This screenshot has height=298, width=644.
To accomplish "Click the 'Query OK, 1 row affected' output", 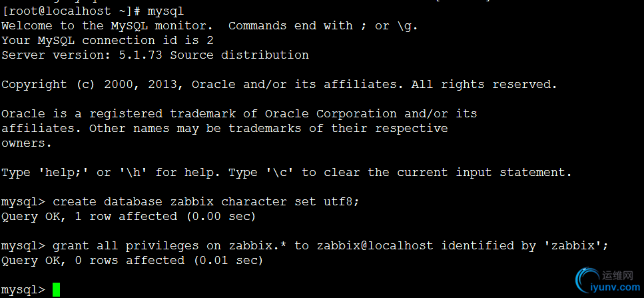I will pos(129,216).
